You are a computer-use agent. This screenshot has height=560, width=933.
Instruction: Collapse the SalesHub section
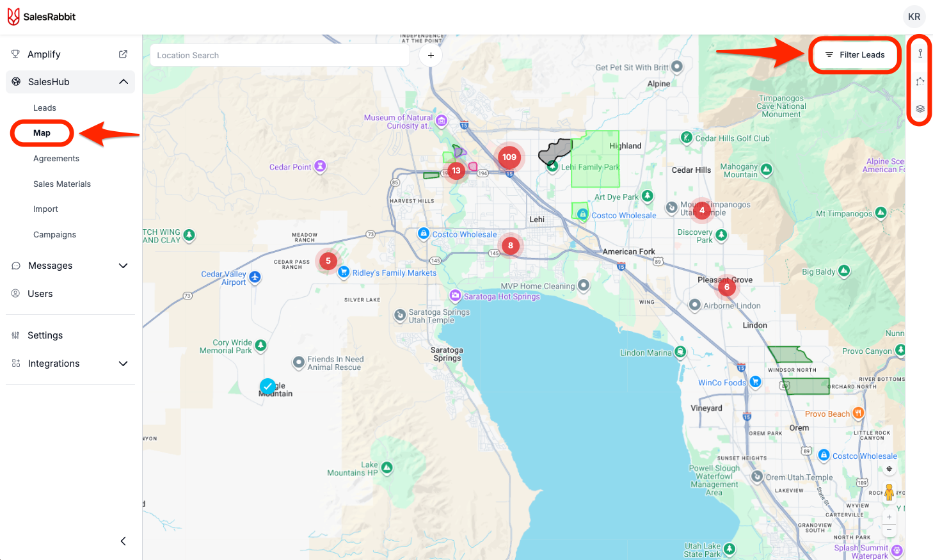click(124, 82)
